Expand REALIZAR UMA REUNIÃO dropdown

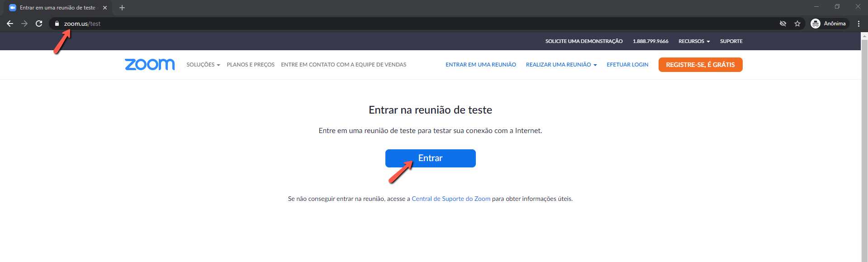pyautogui.click(x=561, y=65)
